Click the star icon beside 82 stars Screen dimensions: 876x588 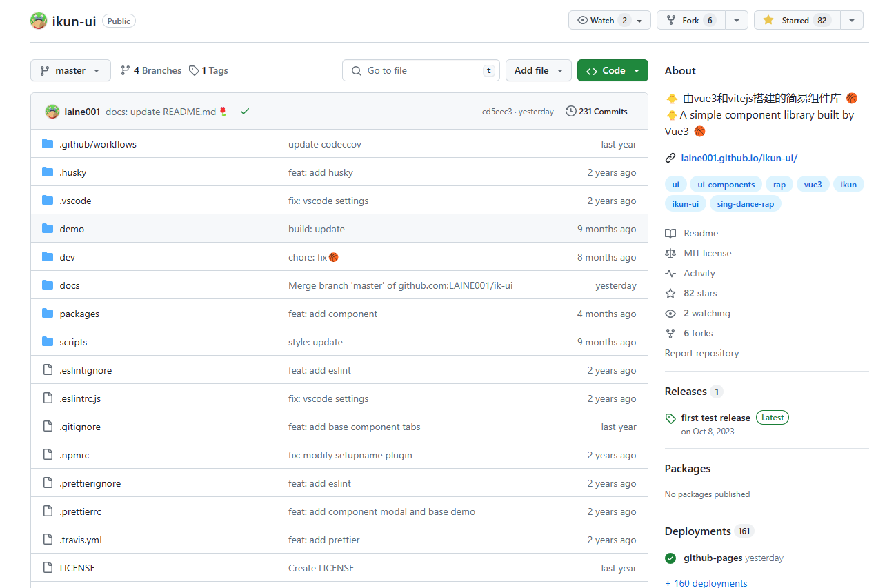670,293
